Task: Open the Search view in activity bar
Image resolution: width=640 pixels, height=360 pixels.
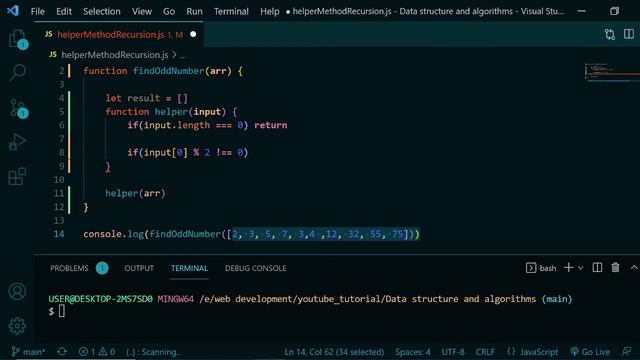Action: point(17,73)
